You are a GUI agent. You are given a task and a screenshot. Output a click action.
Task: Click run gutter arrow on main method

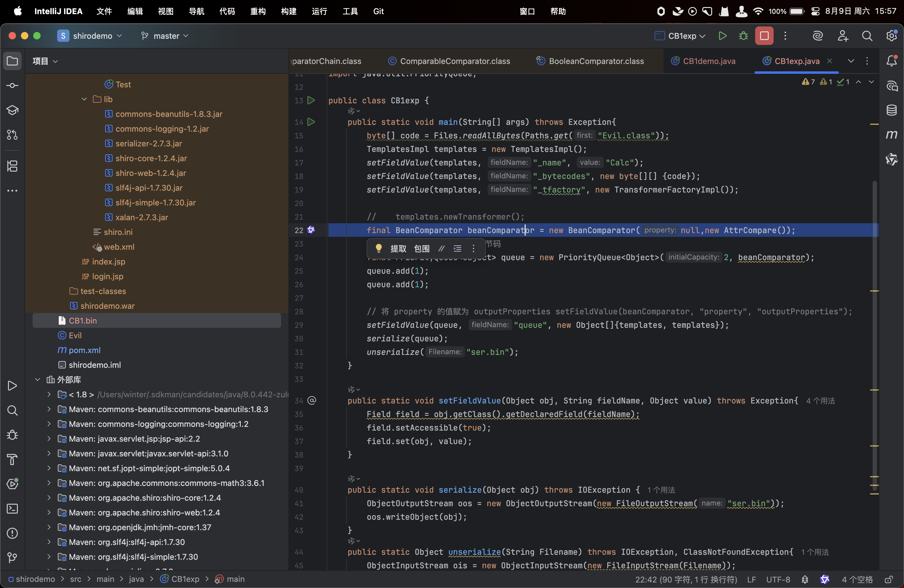[311, 122]
